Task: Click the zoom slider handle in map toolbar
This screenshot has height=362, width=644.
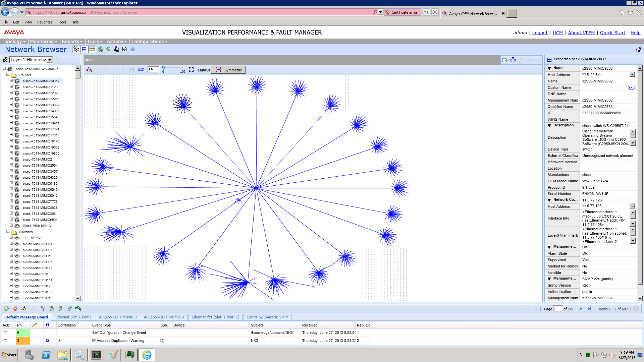Action: coord(164,68)
